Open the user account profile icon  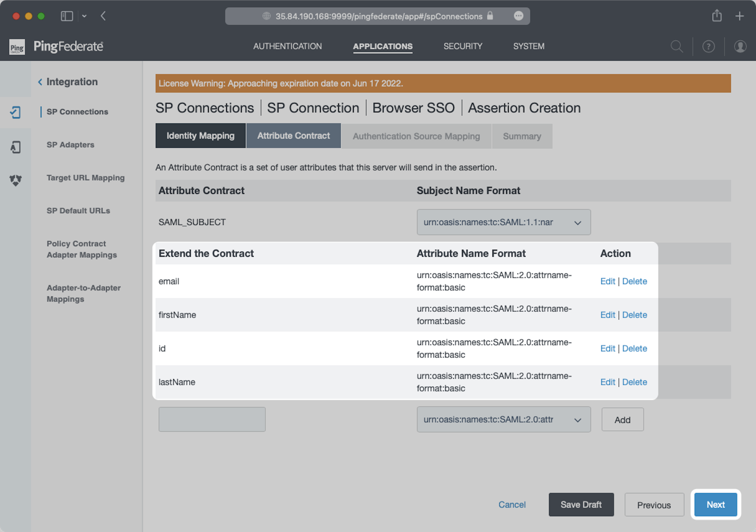(x=740, y=46)
